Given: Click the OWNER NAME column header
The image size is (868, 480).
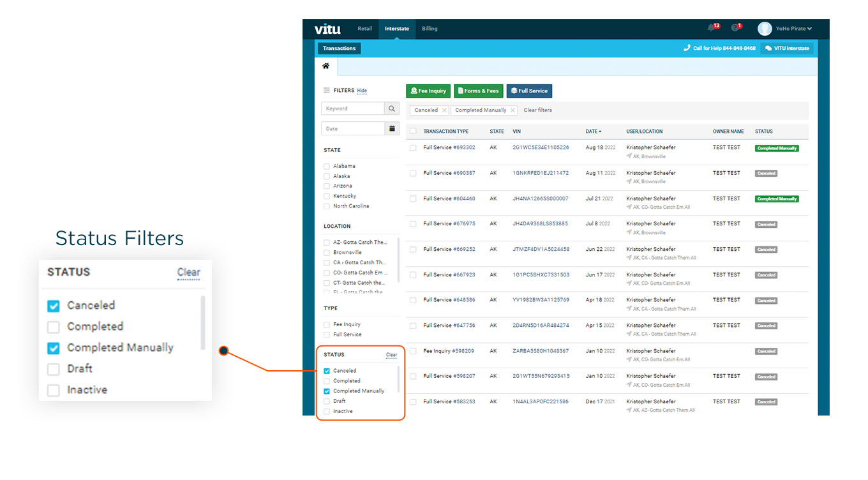Looking at the screenshot, I should [728, 131].
